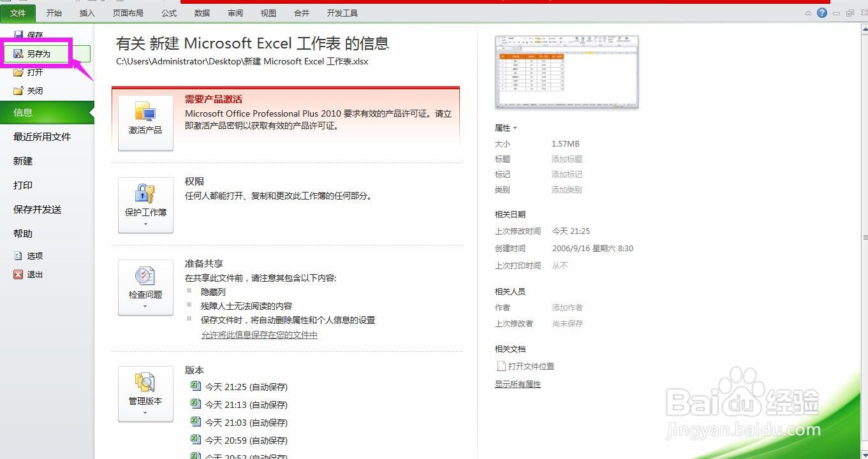Open the 今天 20:59 autosave version
This screenshot has height=459, width=868.
239,441
